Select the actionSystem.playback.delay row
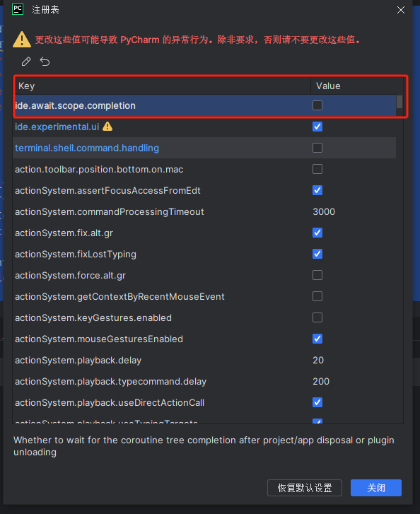The height and width of the screenshot is (514, 420). pos(204,360)
